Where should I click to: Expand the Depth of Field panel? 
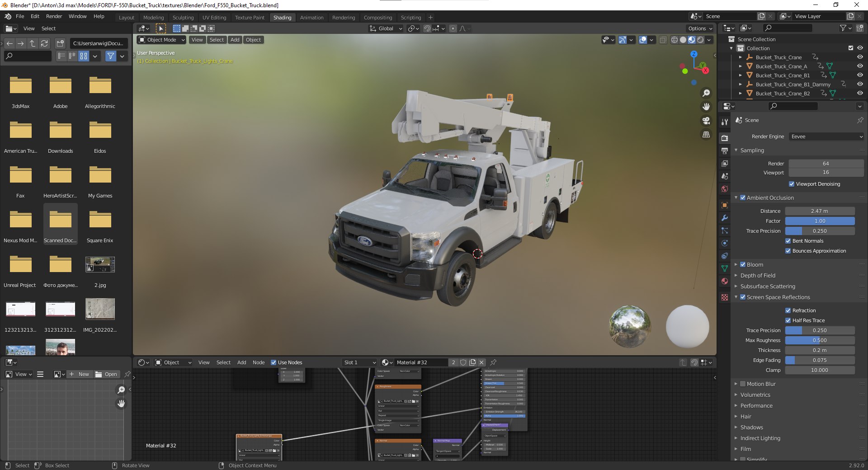[757, 275]
